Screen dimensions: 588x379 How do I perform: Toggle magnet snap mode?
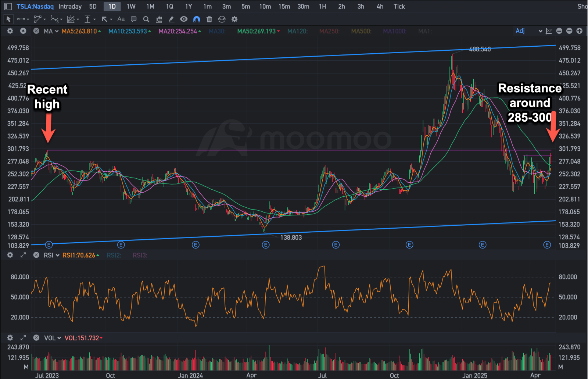click(x=197, y=19)
